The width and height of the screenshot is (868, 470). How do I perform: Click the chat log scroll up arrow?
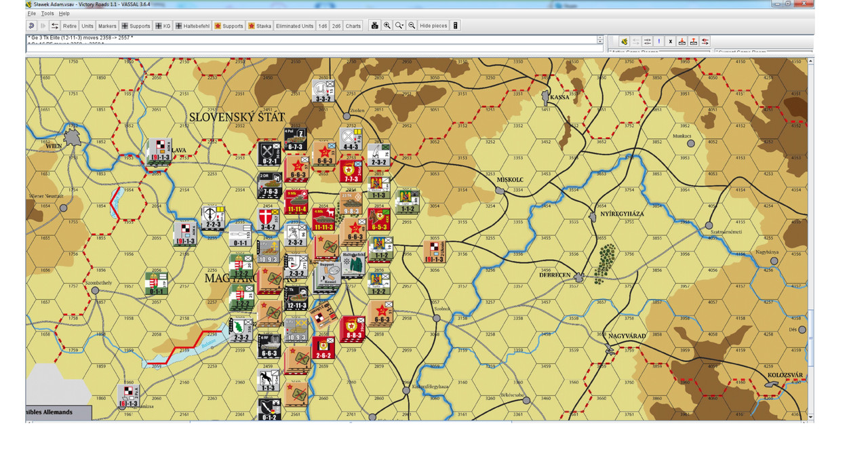(599, 38)
